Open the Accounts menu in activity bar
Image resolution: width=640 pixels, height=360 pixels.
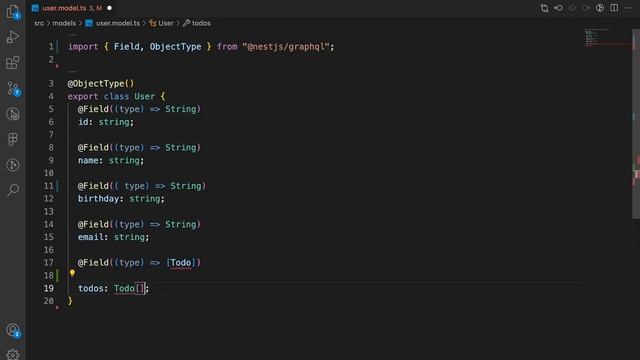13,330
